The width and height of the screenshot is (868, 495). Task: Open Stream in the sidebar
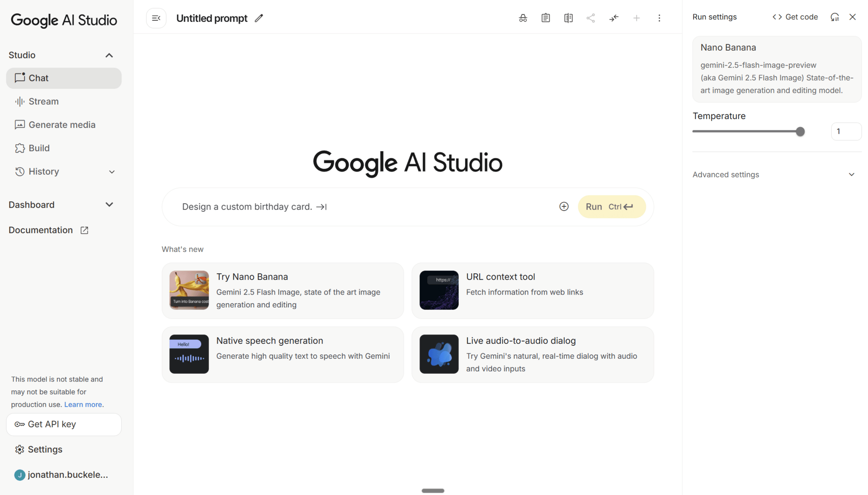click(64, 101)
